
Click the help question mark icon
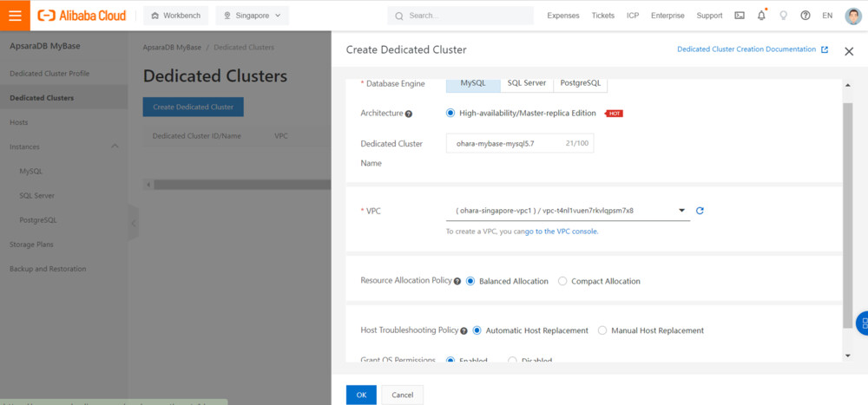click(x=806, y=16)
